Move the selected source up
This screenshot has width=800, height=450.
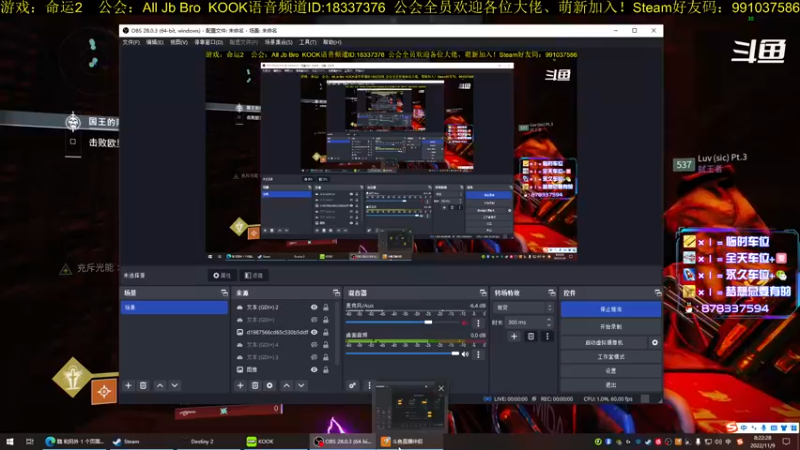(x=287, y=386)
